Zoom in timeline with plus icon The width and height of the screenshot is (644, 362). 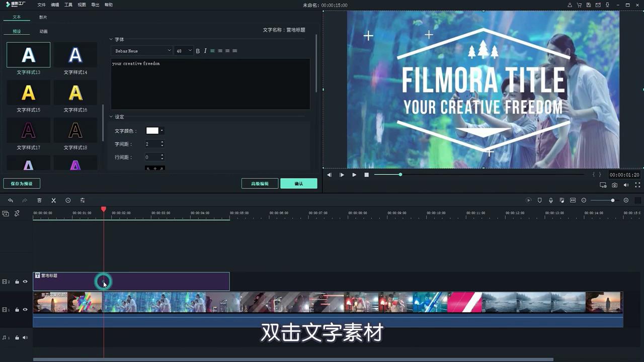(x=626, y=200)
